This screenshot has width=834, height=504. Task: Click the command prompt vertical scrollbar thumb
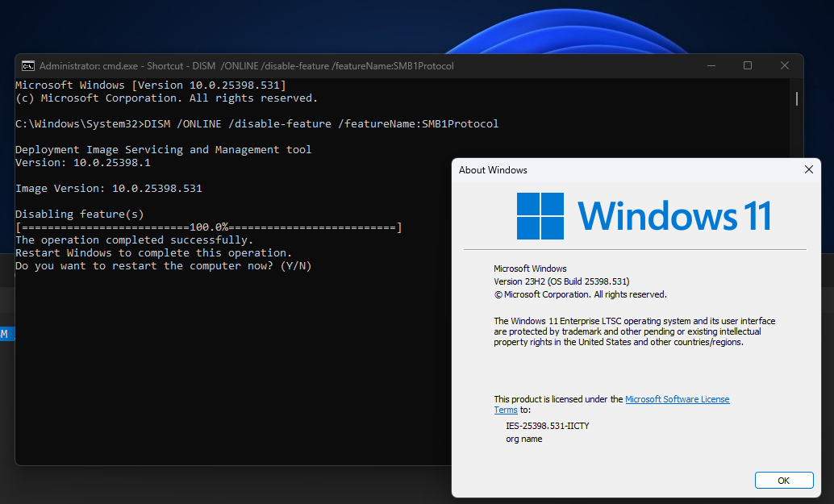pos(796,98)
